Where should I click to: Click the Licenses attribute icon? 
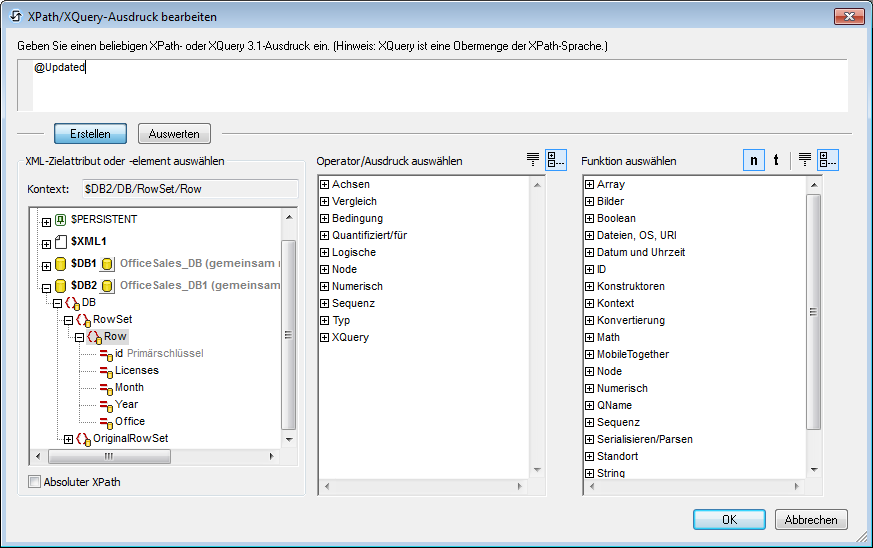105,371
